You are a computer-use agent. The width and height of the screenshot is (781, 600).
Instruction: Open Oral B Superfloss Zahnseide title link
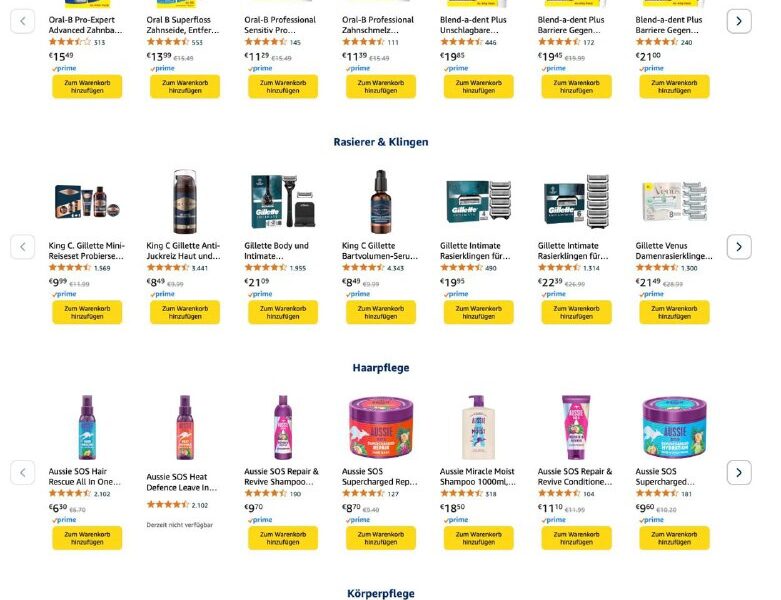pos(183,25)
